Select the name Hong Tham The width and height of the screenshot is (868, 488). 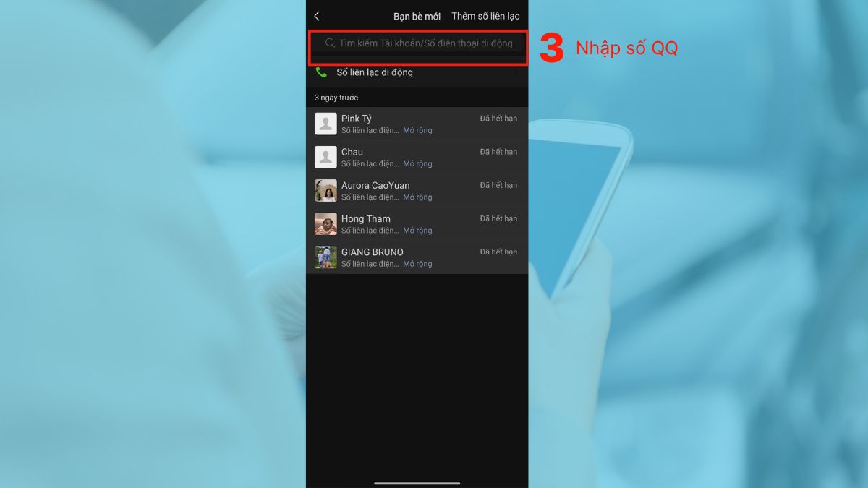[x=366, y=218]
